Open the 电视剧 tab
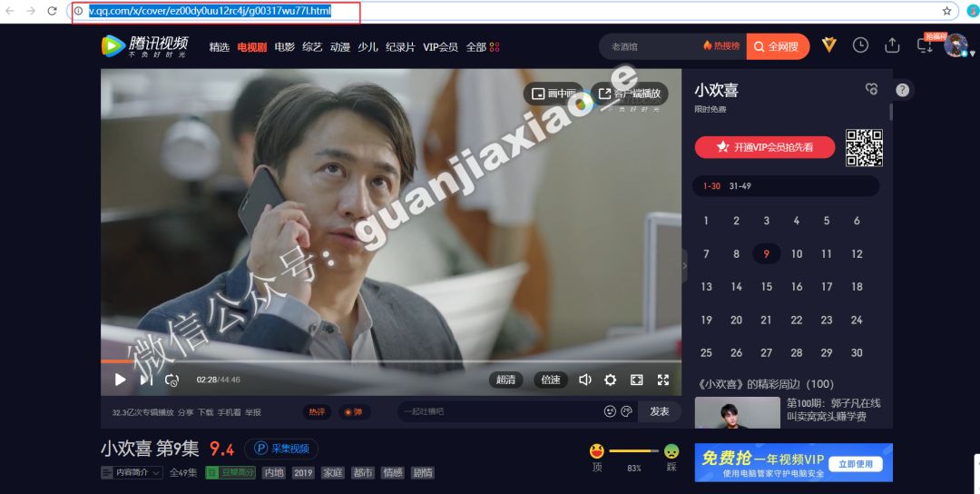The image size is (980, 494). point(252,47)
